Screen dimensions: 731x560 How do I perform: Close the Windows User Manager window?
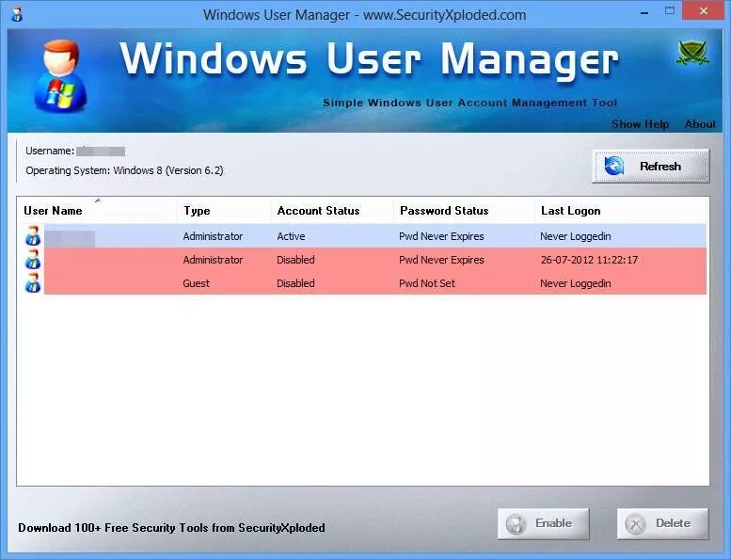pyautogui.click(x=704, y=10)
